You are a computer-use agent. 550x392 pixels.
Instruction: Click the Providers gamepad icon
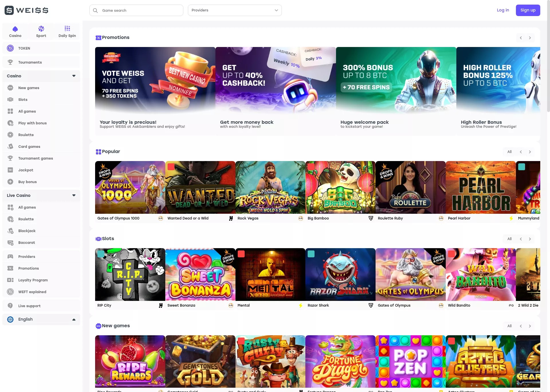[10, 256]
